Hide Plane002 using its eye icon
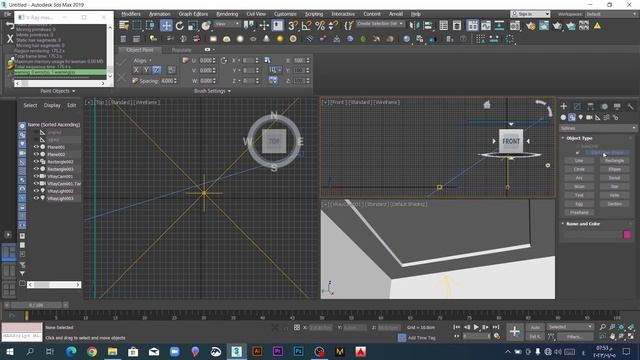 coord(36,154)
